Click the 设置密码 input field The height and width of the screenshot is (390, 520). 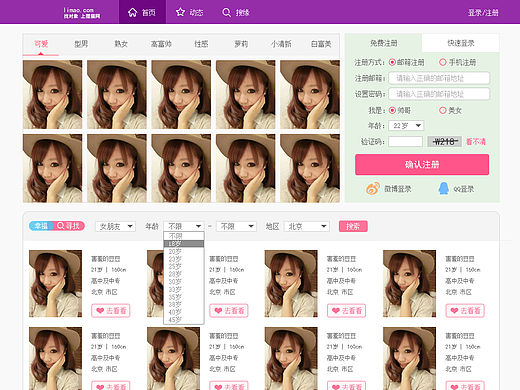(x=439, y=94)
